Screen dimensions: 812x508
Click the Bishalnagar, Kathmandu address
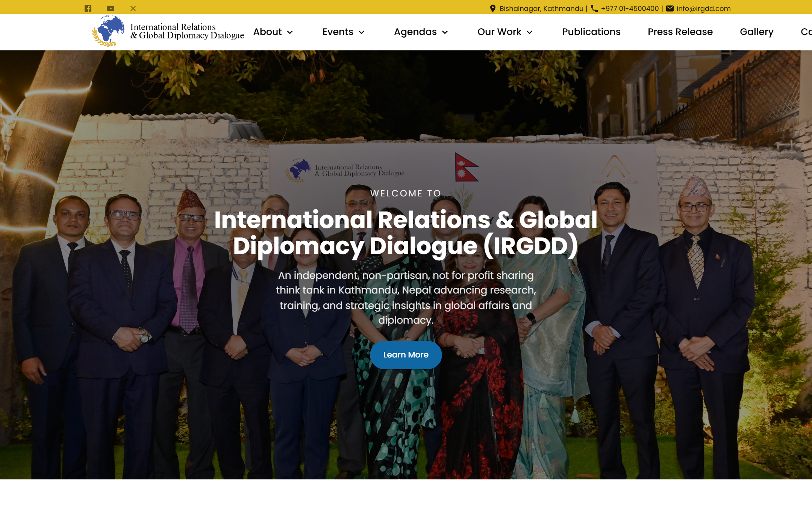pos(541,8)
